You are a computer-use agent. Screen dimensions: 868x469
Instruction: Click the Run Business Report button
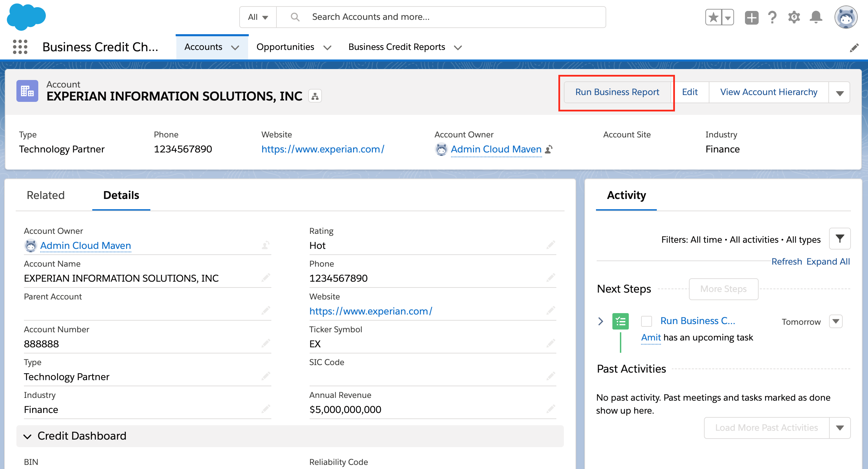point(617,92)
